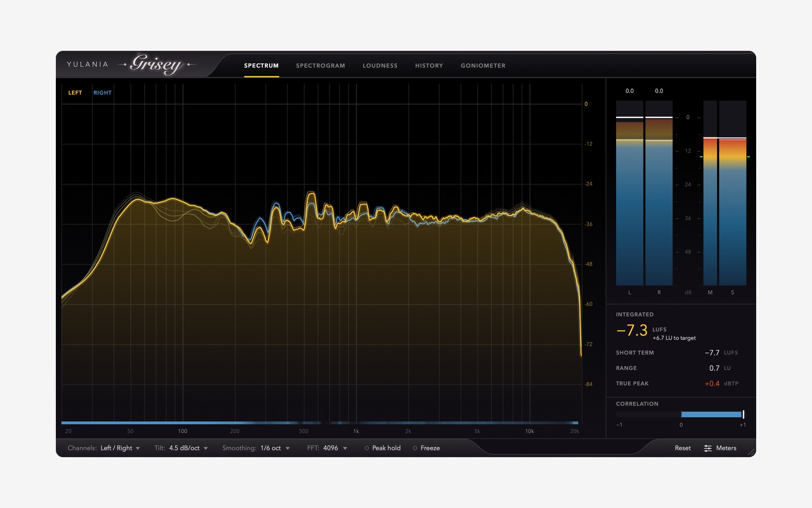Toggle RIGHT channel trace visibility

point(103,93)
